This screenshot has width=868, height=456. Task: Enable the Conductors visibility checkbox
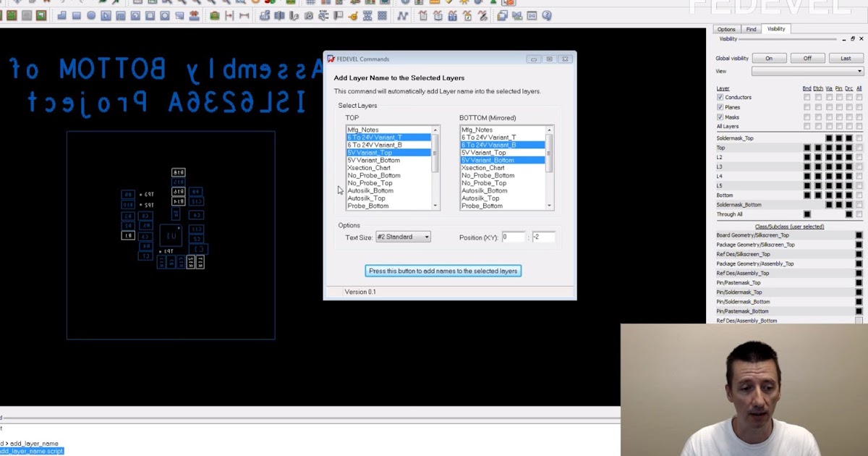(720, 97)
